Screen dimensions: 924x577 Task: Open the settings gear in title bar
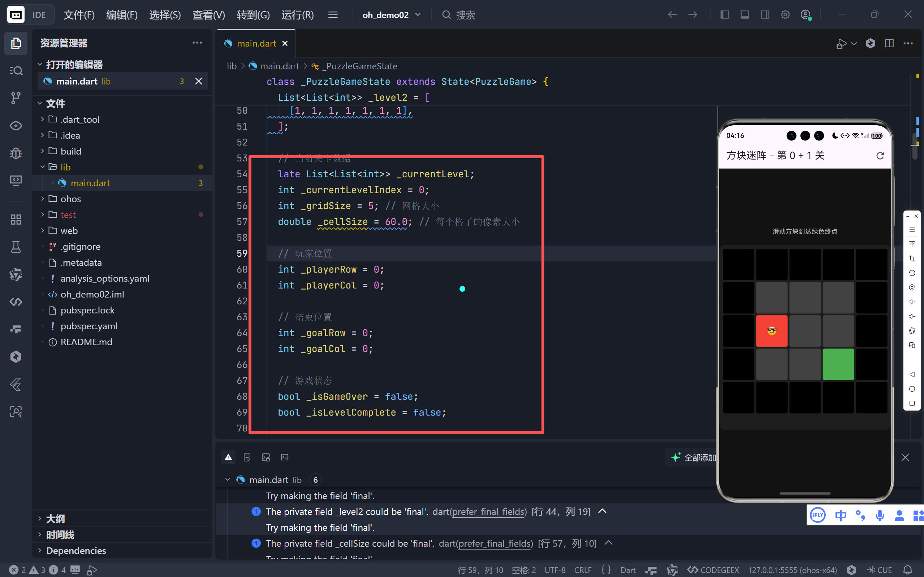[785, 15]
